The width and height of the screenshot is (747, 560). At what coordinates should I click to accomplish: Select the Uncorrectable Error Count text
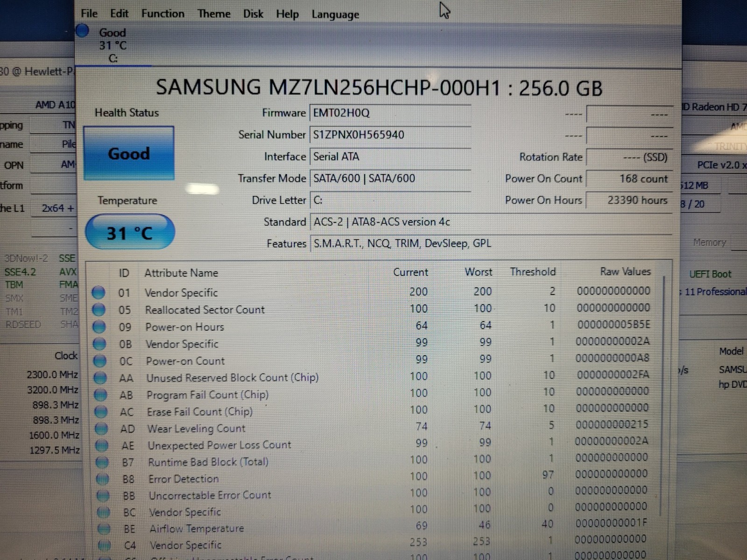point(210,495)
